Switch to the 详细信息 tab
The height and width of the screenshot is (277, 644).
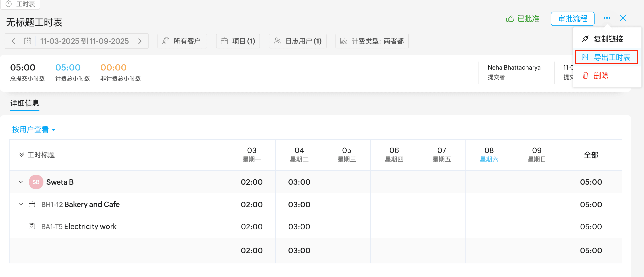click(x=25, y=103)
